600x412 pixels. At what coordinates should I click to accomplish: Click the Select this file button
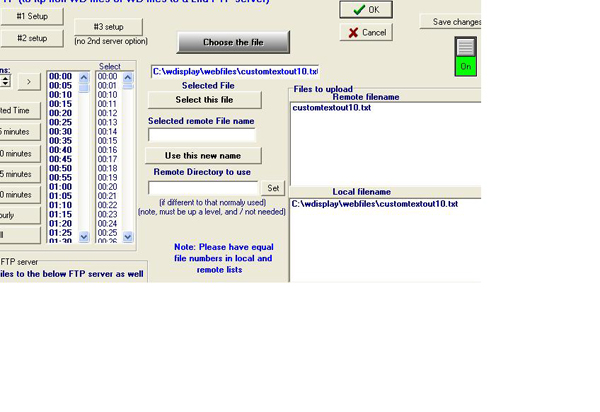pos(204,100)
